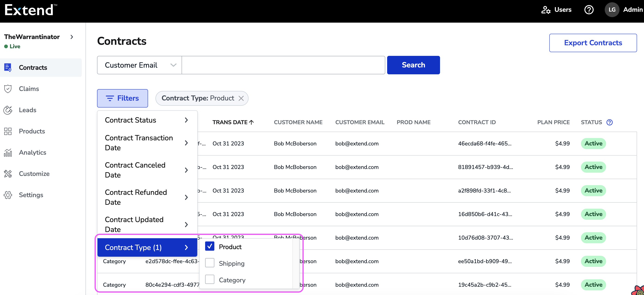
Task: Open the Customize tools icon
Action: 8,174
